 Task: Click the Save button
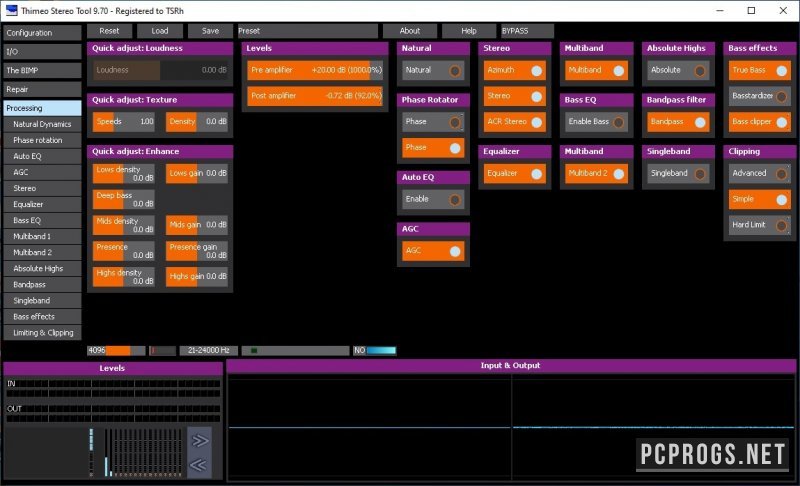click(x=210, y=31)
